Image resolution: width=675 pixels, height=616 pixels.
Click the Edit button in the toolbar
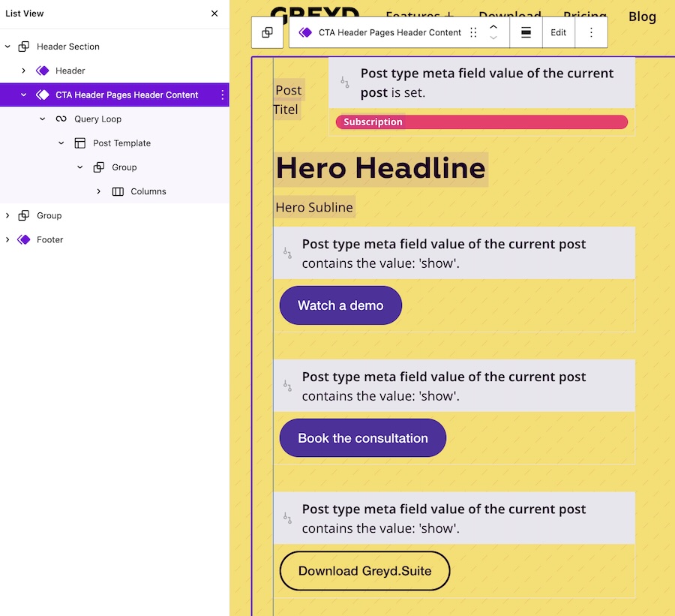point(558,32)
